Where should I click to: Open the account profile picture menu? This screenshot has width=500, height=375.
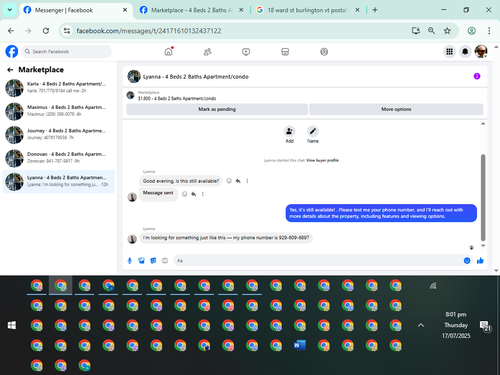point(481,52)
